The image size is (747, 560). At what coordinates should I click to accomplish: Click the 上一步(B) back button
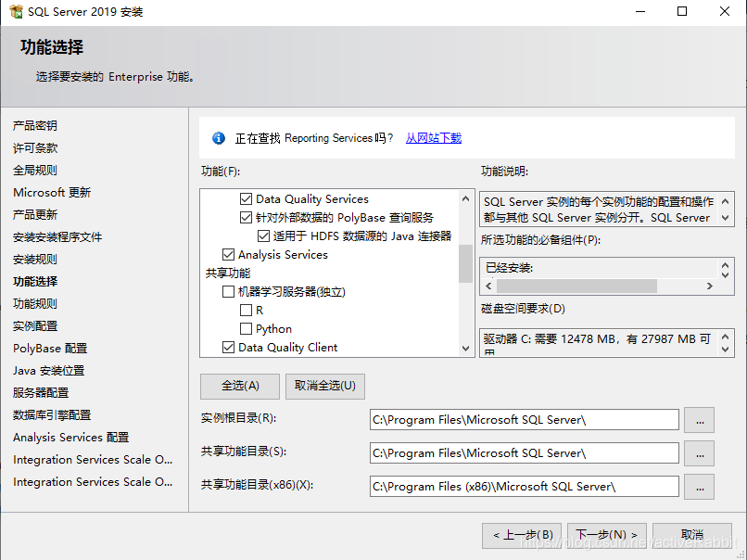(x=522, y=535)
